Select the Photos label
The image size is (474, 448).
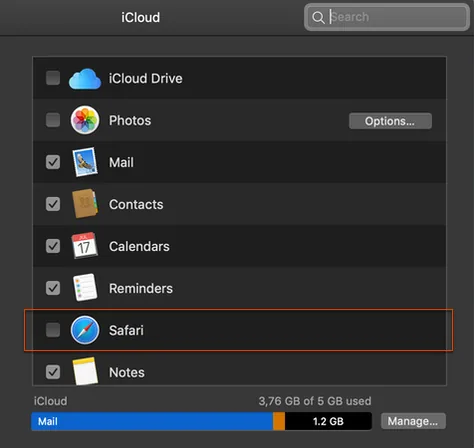pos(130,121)
